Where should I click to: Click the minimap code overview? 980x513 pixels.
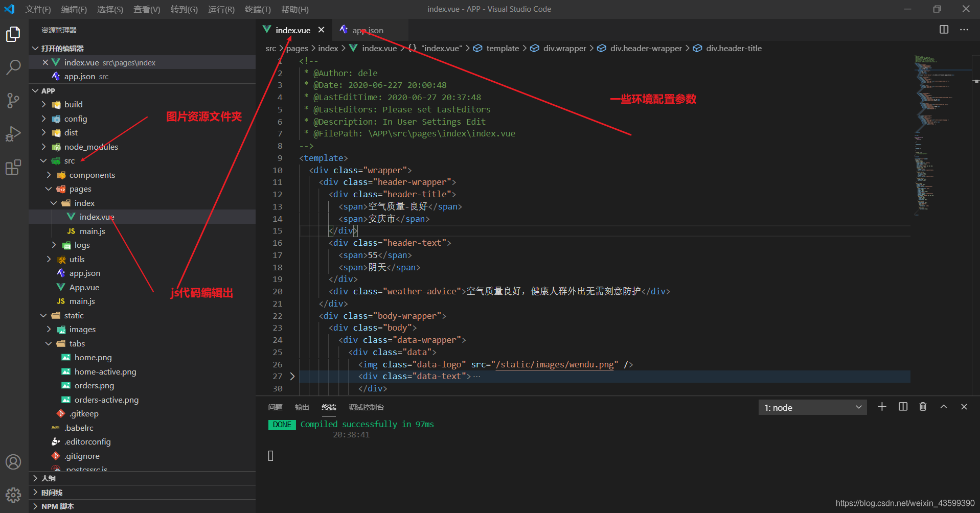tap(943, 135)
